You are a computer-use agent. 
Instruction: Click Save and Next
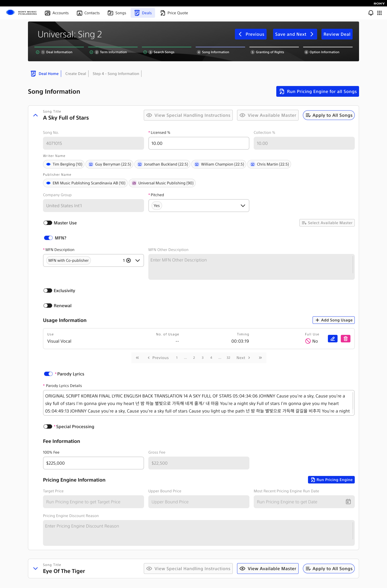tap(295, 34)
